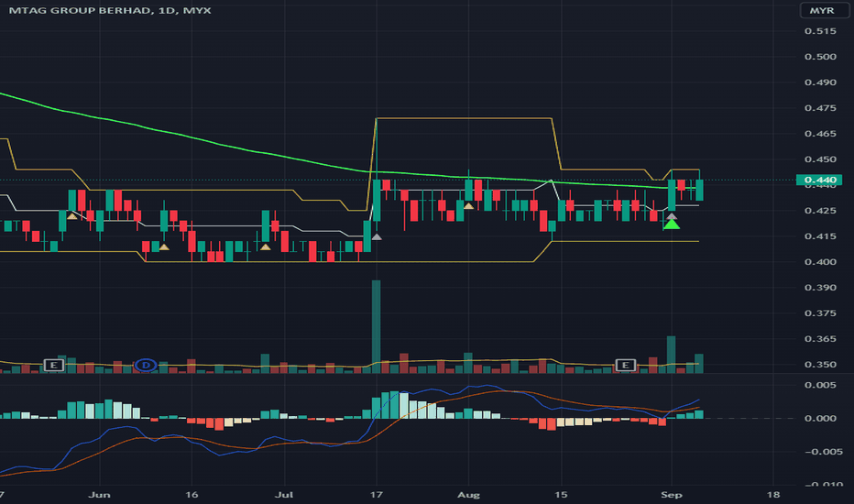The image size is (854, 504).
Task: Click the tall volume bar at 17 July
Action: (x=377, y=326)
